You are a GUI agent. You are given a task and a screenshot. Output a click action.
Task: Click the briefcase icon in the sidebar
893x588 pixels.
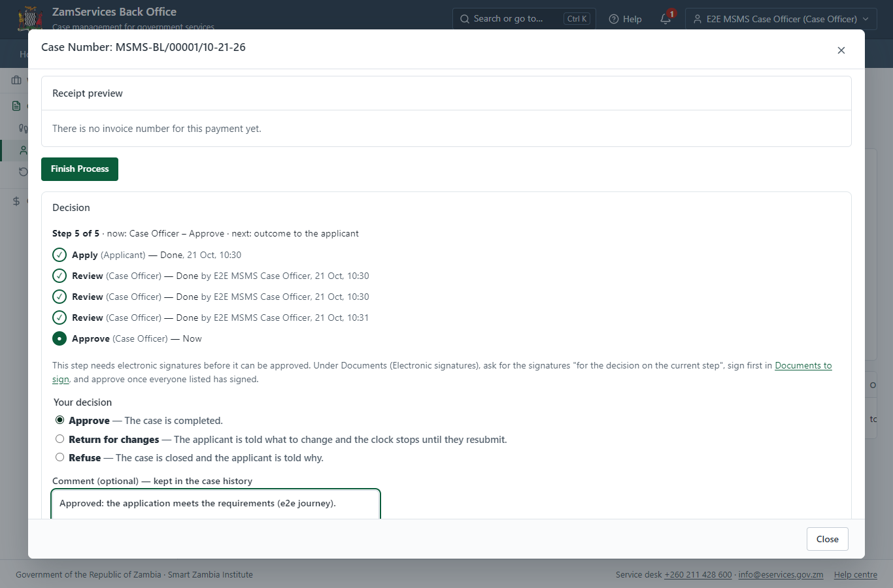pyautogui.click(x=16, y=80)
